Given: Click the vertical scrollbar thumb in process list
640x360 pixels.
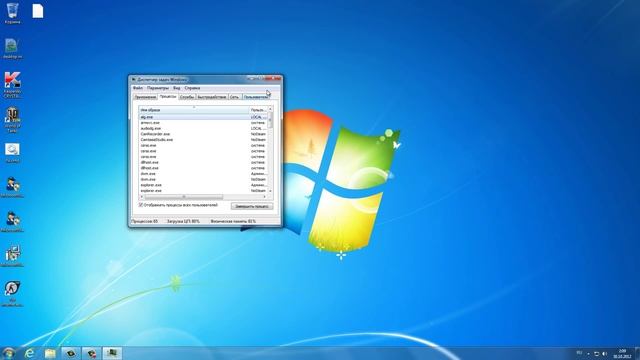Looking at the screenshot, I should [x=270, y=120].
